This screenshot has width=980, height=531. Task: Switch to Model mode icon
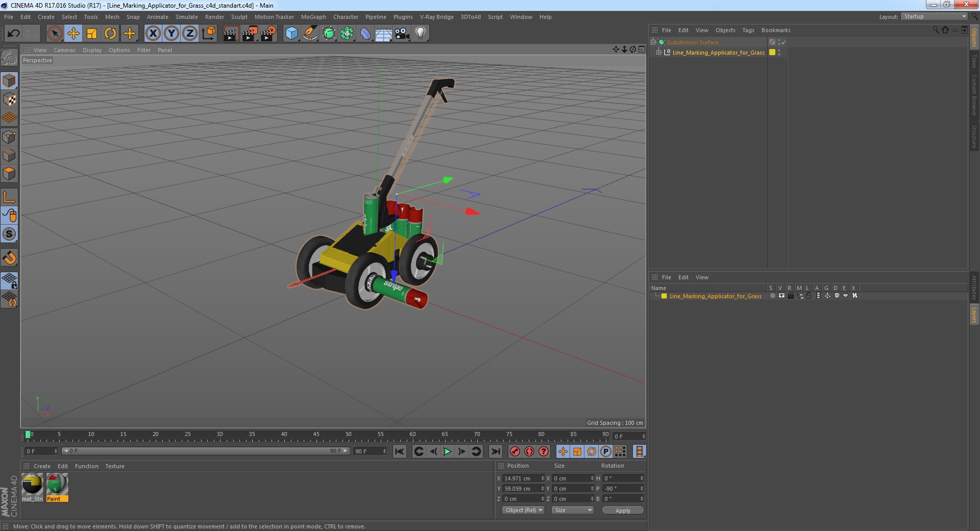pos(9,81)
